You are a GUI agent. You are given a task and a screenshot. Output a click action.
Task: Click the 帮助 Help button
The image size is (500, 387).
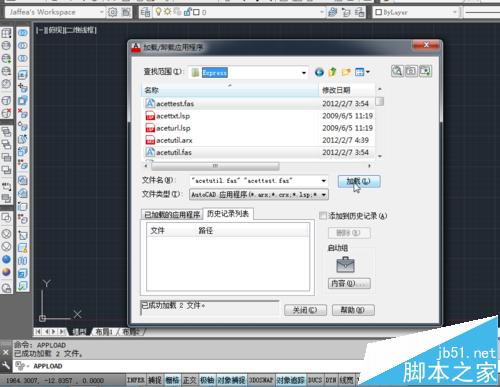coord(353,310)
